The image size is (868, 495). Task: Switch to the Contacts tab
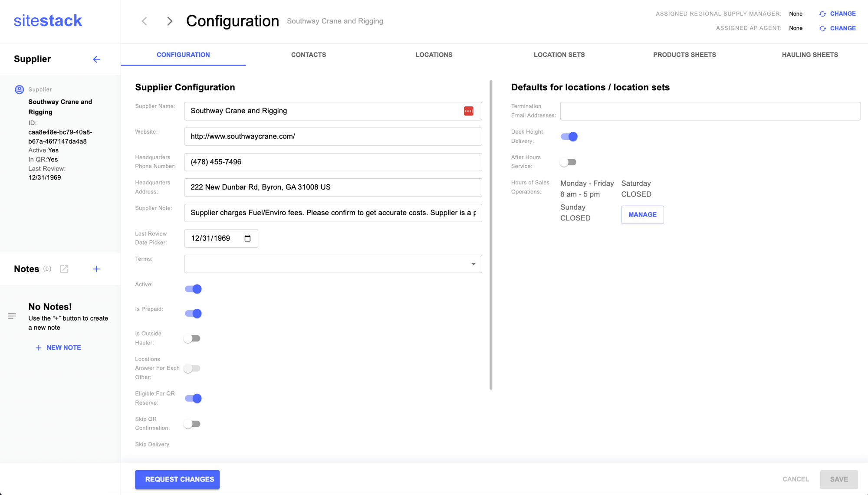[309, 55]
